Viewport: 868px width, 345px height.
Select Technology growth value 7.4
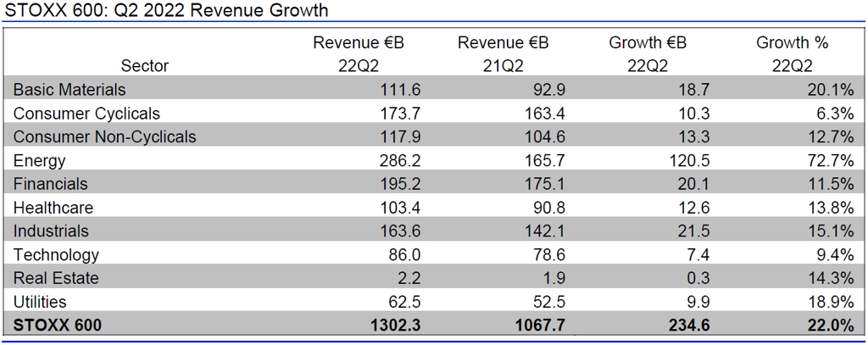[698, 255]
